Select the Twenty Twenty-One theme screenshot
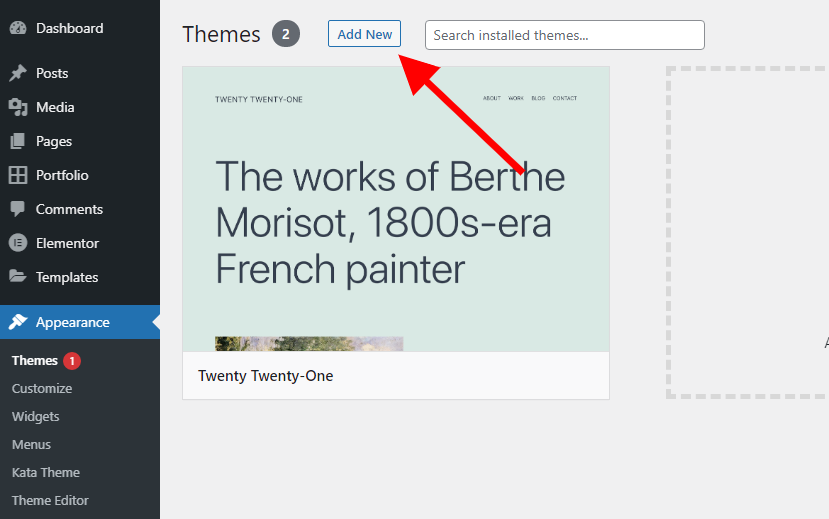 396,209
